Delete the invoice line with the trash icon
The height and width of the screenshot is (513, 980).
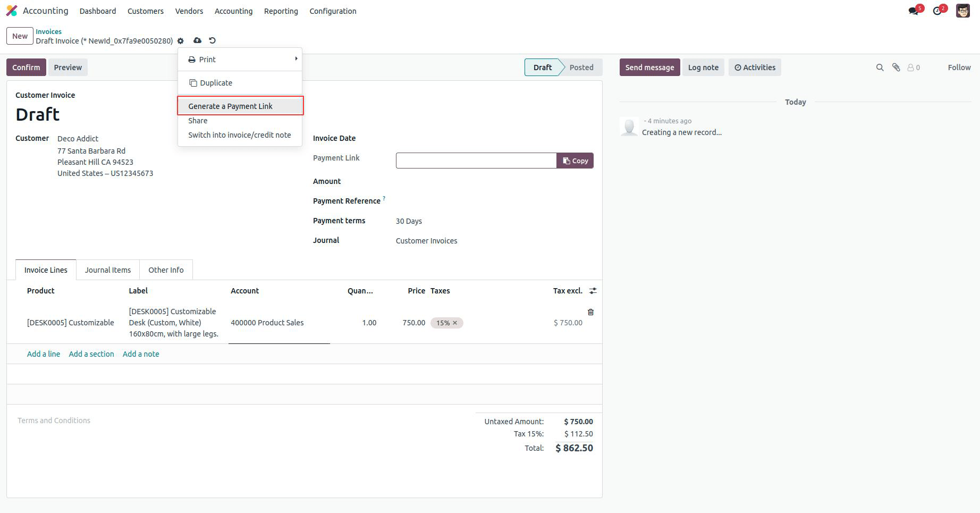[x=590, y=312]
